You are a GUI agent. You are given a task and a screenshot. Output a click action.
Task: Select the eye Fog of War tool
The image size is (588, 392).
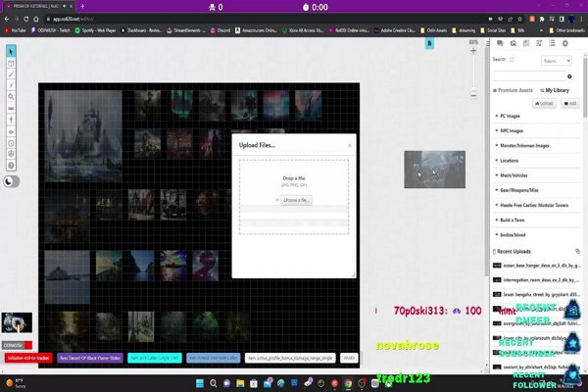11,131
